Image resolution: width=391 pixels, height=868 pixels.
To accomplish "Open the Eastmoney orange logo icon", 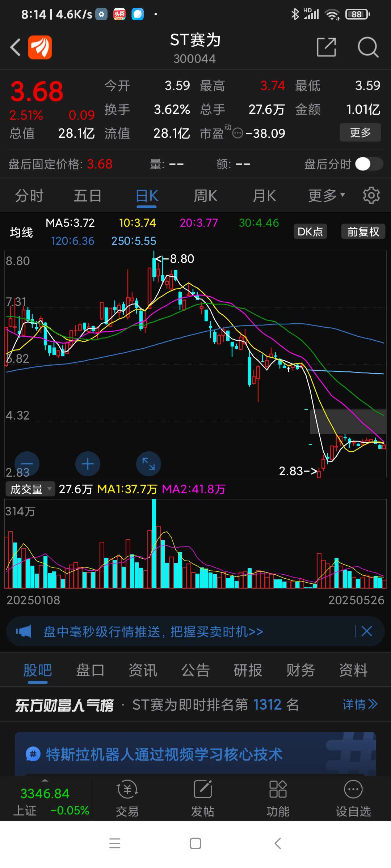I will [x=40, y=47].
